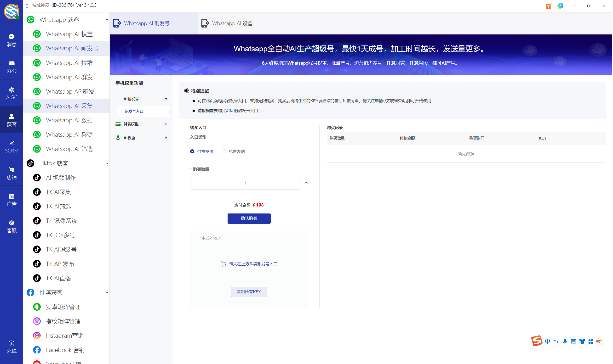The width and height of the screenshot is (613, 364).
Task: Collapse the Whatsapp 获客 menu group
Action: tap(107, 20)
